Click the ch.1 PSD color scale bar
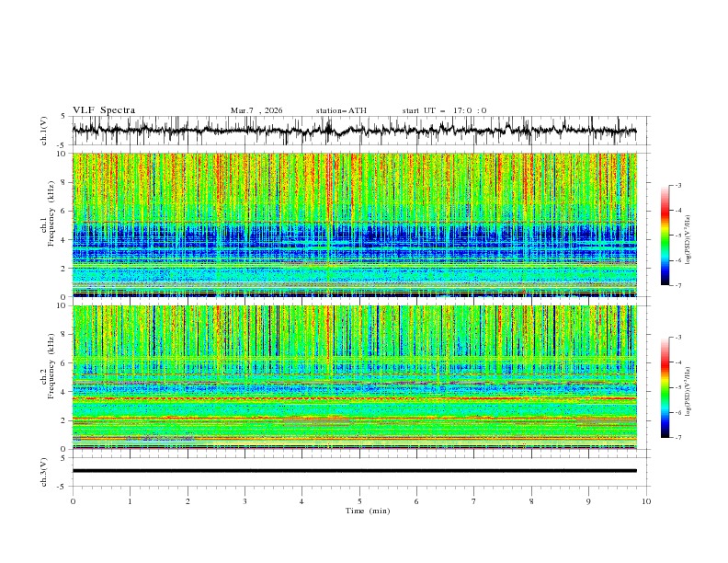 pos(665,236)
